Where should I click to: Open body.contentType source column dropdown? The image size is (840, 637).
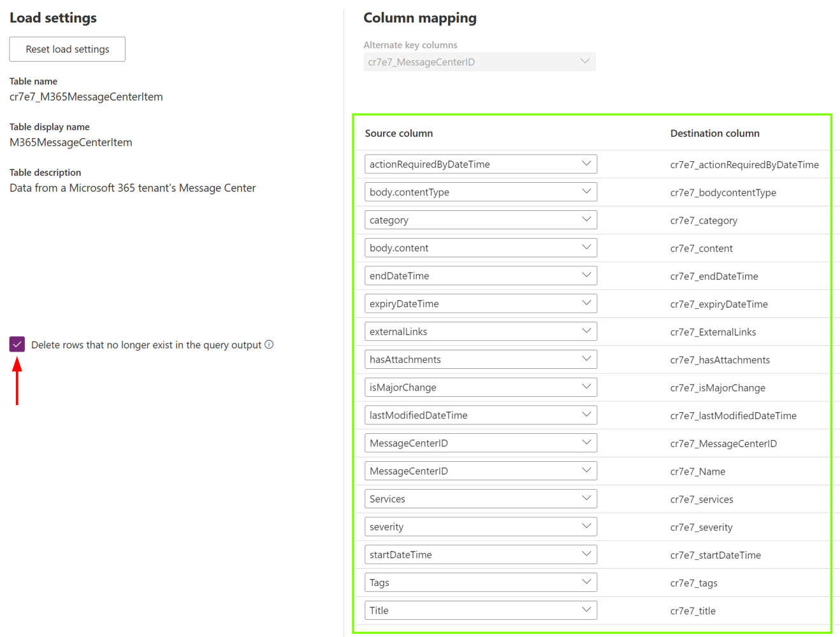pos(481,192)
